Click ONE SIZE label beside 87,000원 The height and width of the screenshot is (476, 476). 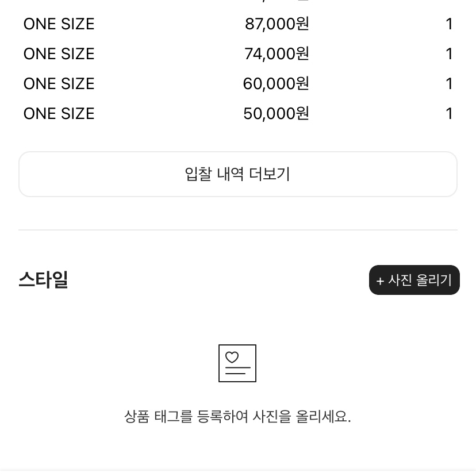click(59, 24)
